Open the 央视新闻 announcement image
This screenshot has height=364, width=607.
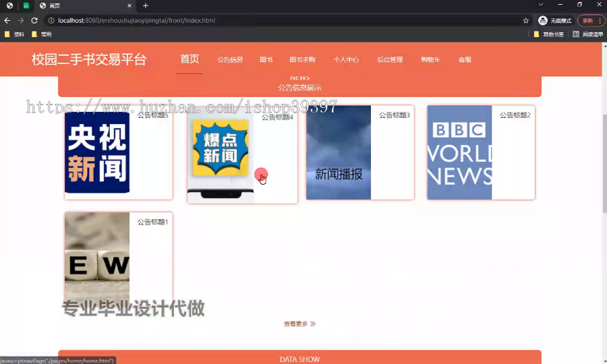tap(97, 152)
